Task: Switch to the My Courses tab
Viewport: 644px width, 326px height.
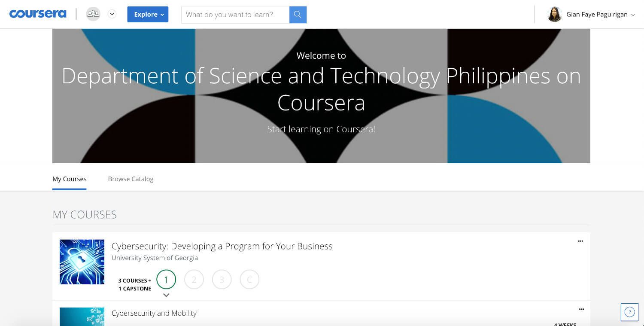Action: coord(70,179)
